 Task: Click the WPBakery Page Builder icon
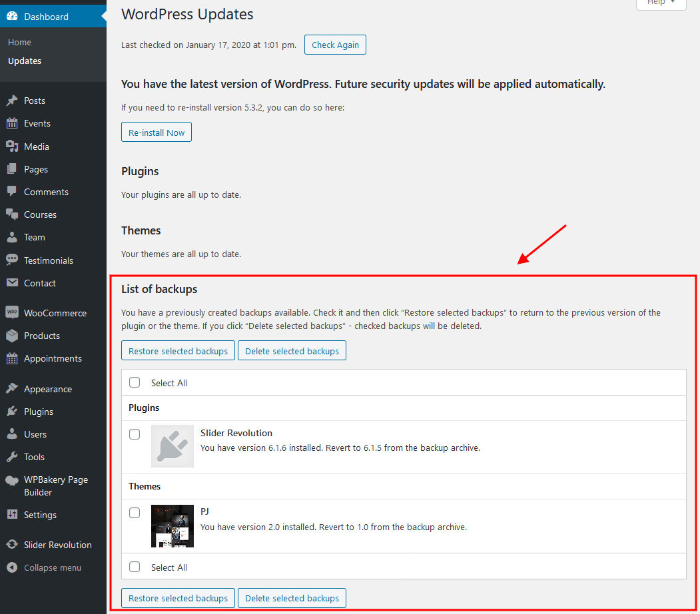click(12, 481)
